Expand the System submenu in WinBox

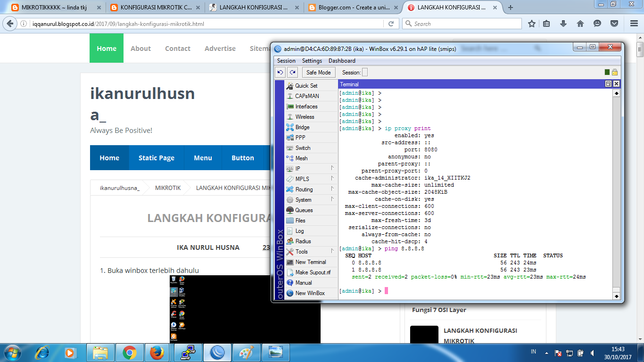311,200
